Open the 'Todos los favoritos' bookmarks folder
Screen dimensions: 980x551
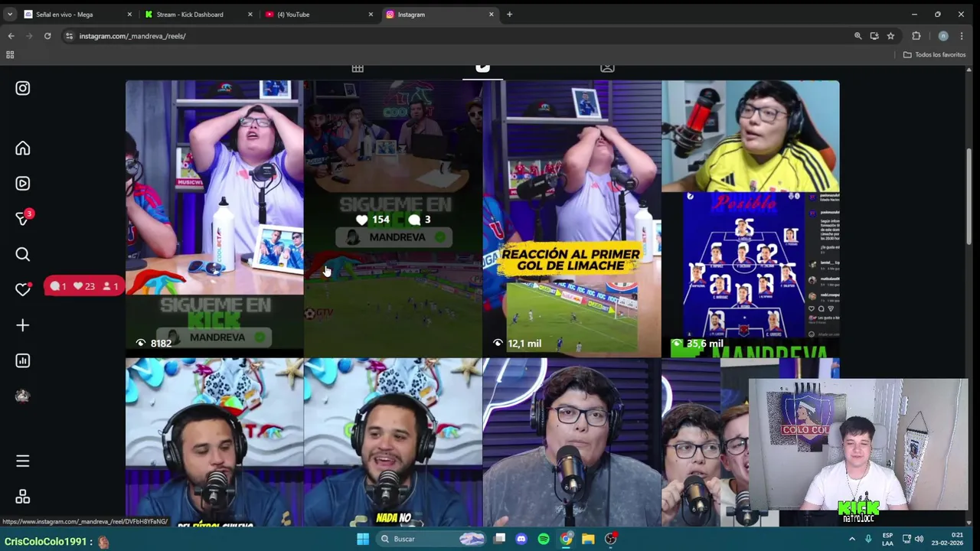934,55
